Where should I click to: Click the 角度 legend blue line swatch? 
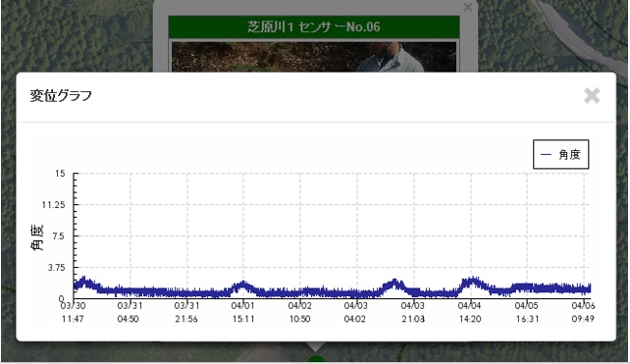[546, 155]
